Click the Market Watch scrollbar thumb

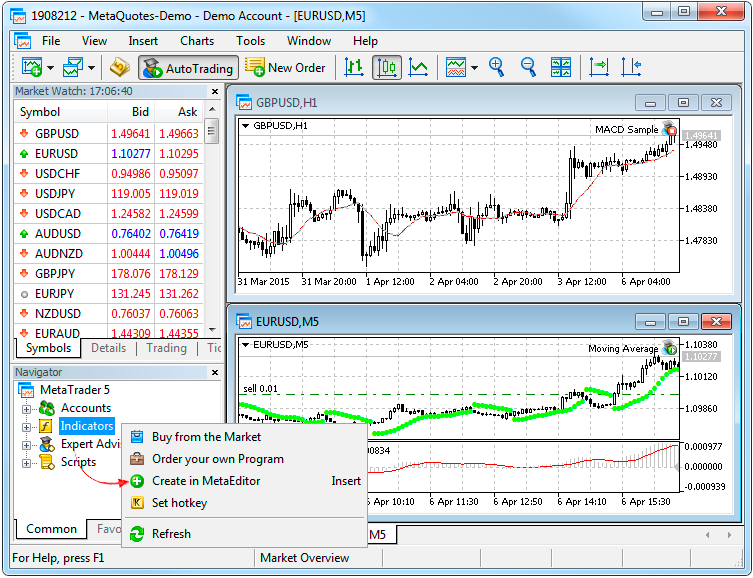212,131
